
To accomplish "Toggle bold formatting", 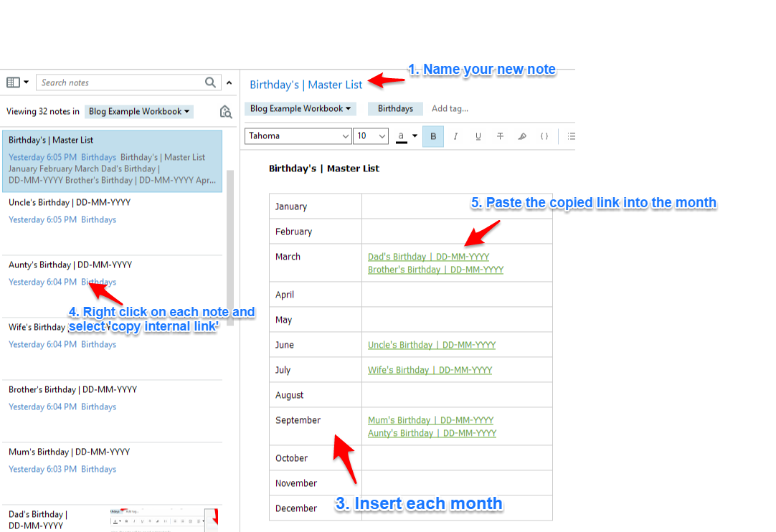I will (433, 136).
